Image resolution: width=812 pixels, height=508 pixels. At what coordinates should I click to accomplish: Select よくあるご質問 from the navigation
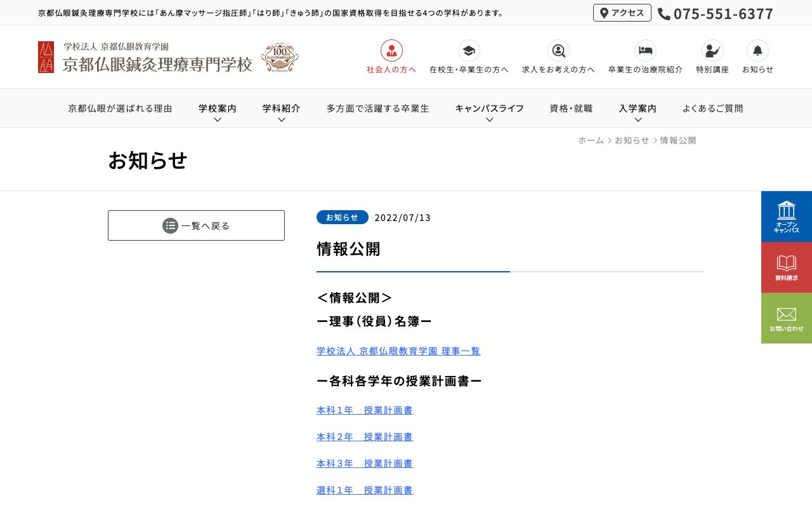click(712, 108)
